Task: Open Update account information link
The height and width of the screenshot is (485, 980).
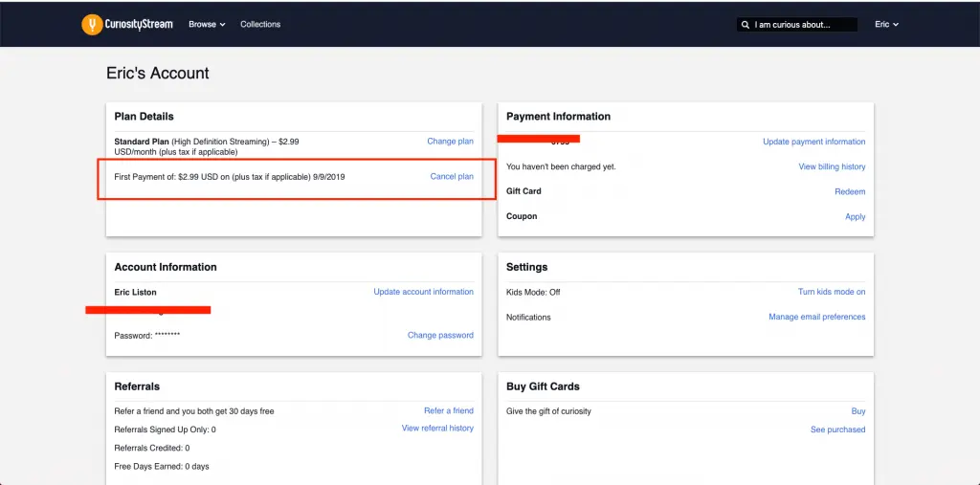Action: click(x=423, y=292)
